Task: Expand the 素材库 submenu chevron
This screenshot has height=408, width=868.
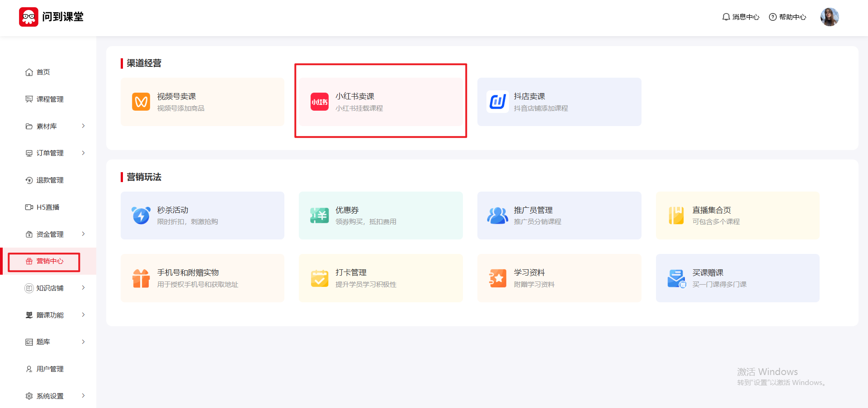Action: 83,126
